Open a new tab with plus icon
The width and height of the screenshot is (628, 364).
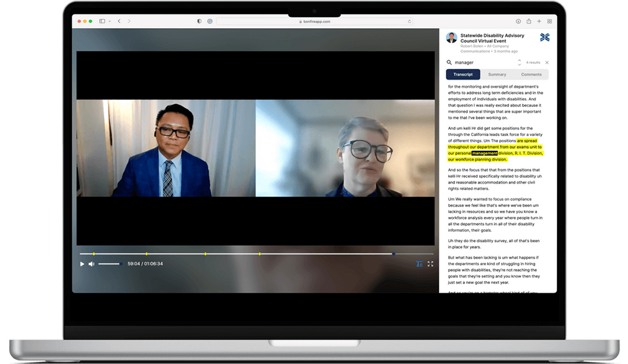pos(539,21)
